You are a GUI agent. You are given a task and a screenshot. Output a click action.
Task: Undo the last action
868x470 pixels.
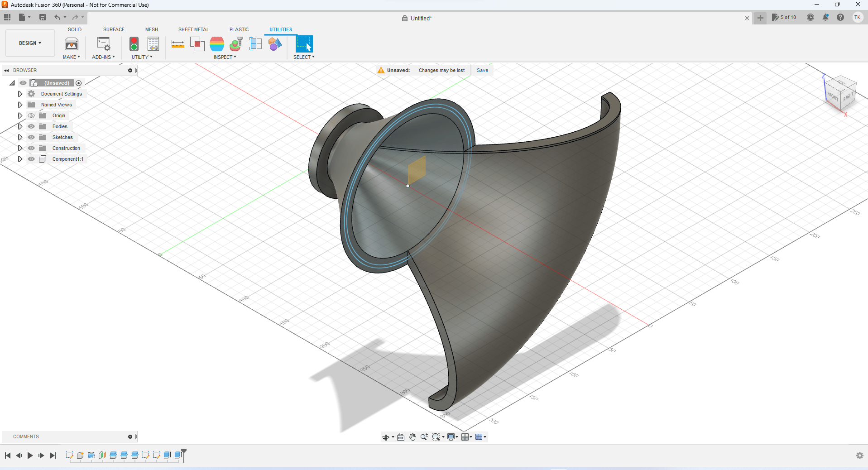tap(57, 17)
